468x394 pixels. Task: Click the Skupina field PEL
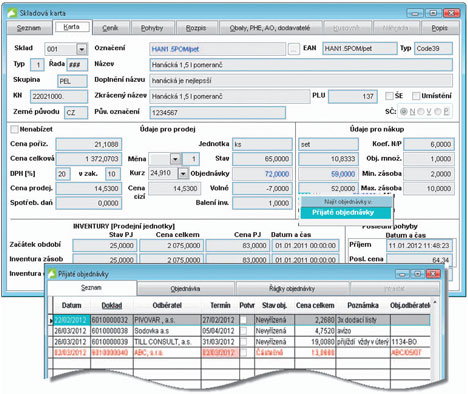72,81
